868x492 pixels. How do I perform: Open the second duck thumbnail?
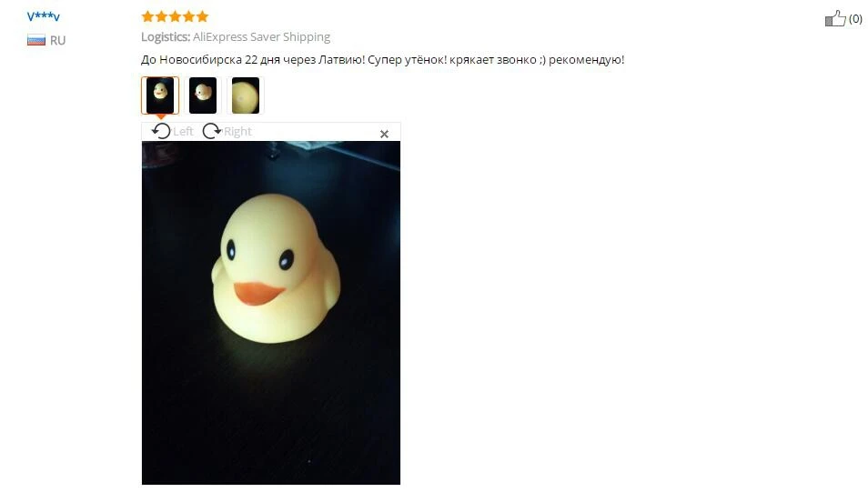point(203,95)
